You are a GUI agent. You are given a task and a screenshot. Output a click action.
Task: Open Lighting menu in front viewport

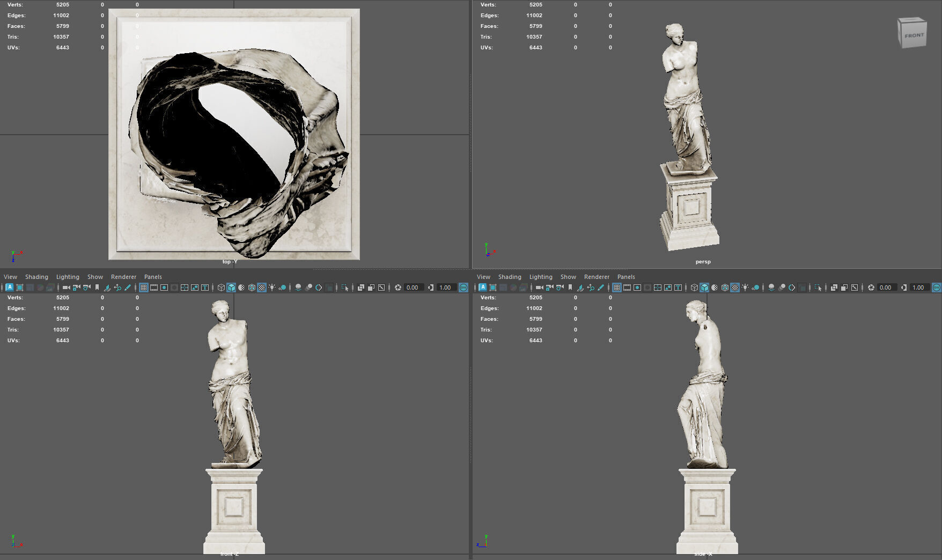[68, 277]
